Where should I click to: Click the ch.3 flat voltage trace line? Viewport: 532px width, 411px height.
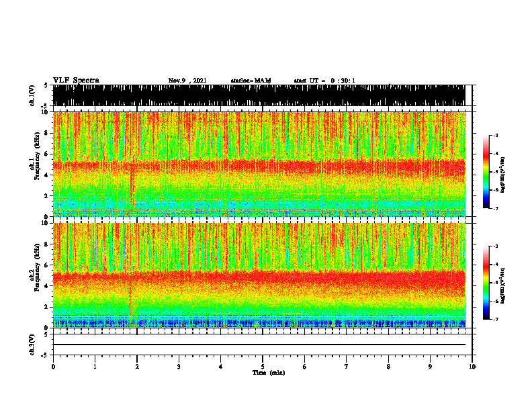[259, 345]
